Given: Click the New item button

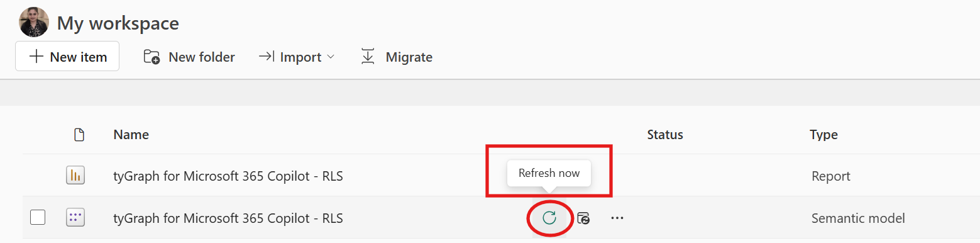Looking at the screenshot, I should [67, 57].
